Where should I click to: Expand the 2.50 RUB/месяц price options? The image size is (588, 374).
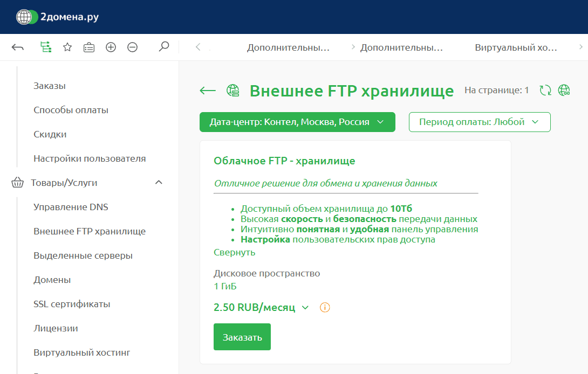tap(305, 308)
